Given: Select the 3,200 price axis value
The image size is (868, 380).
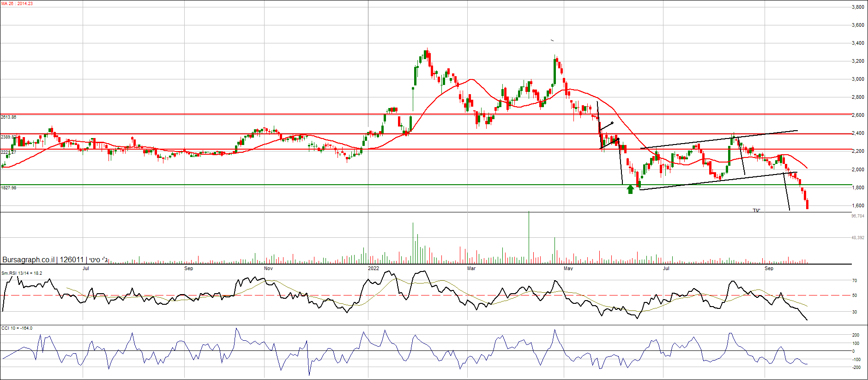Looking at the screenshot, I should pyautogui.click(x=858, y=61).
